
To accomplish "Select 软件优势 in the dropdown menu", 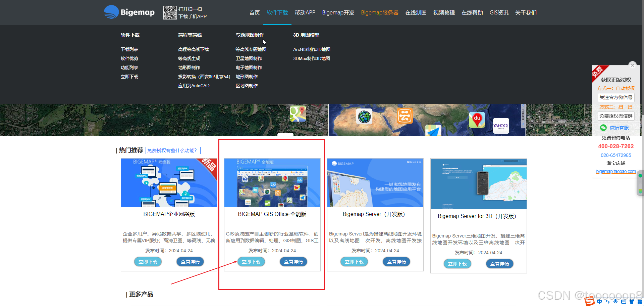I will coord(129,58).
